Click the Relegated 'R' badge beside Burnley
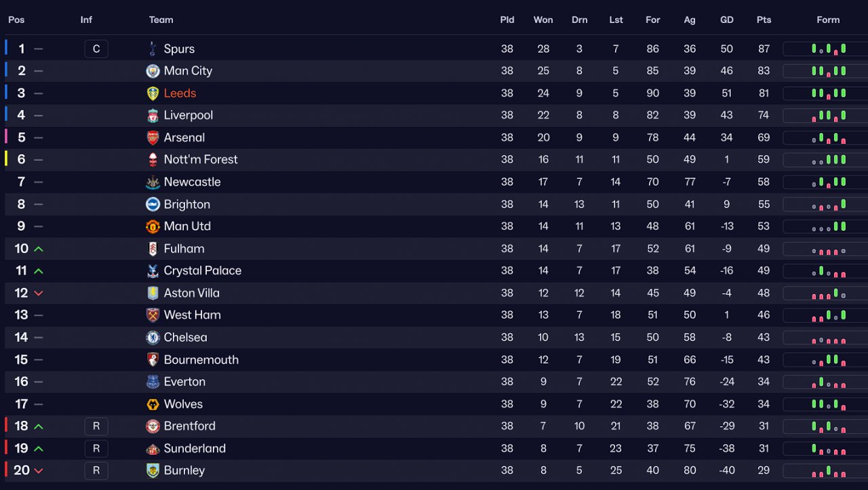This screenshot has width=868, height=490. (x=96, y=470)
